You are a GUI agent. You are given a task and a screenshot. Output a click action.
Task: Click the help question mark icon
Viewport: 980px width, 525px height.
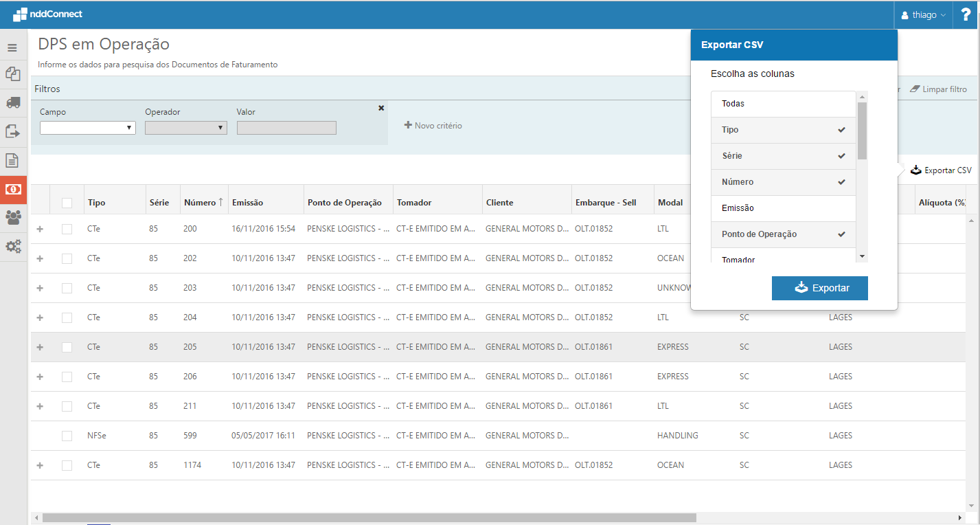tap(966, 14)
